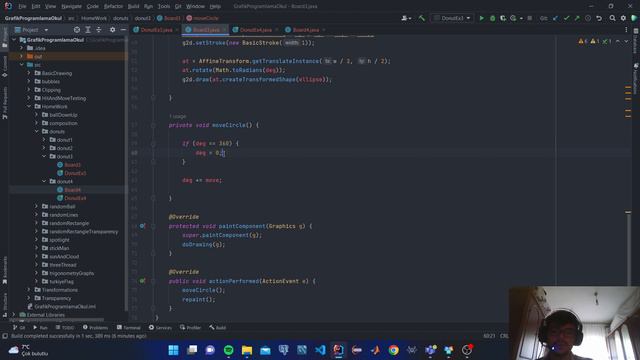This screenshot has height=360, width=640.
Task: Open the Tools menu
Action: click(x=164, y=6)
